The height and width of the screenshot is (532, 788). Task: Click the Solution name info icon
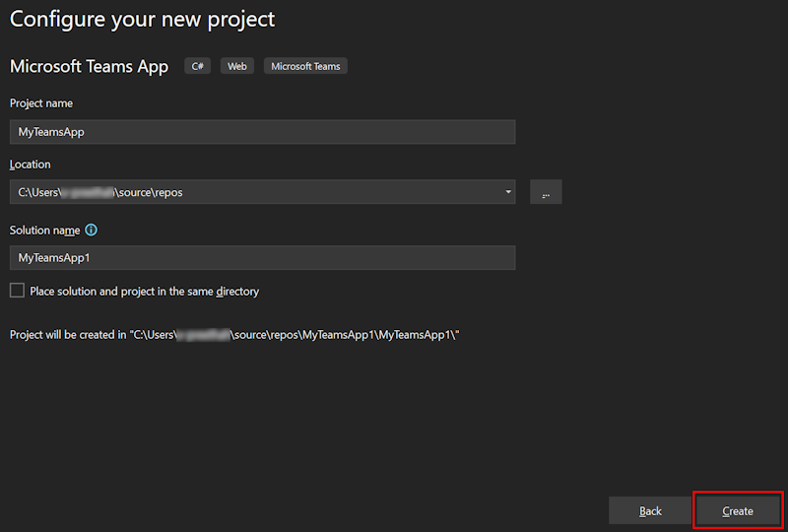[x=91, y=230]
